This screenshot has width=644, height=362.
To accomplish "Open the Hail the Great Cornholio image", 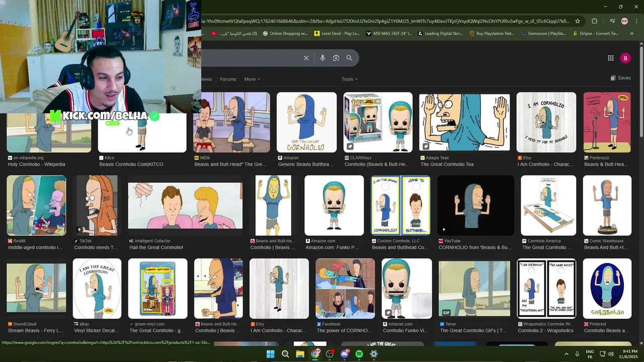I will (185, 205).
